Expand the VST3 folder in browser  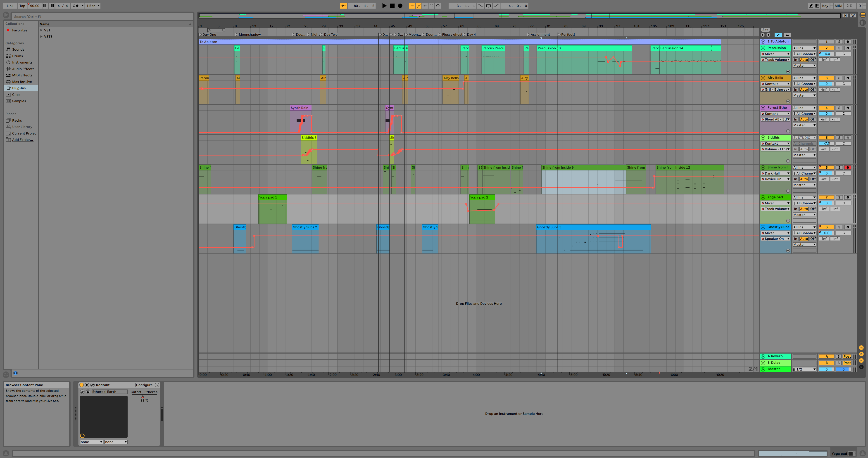pos(41,37)
